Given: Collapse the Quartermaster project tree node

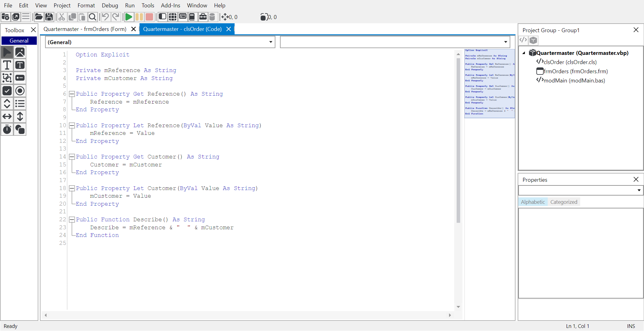Looking at the screenshot, I should click(x=524, y=53).
